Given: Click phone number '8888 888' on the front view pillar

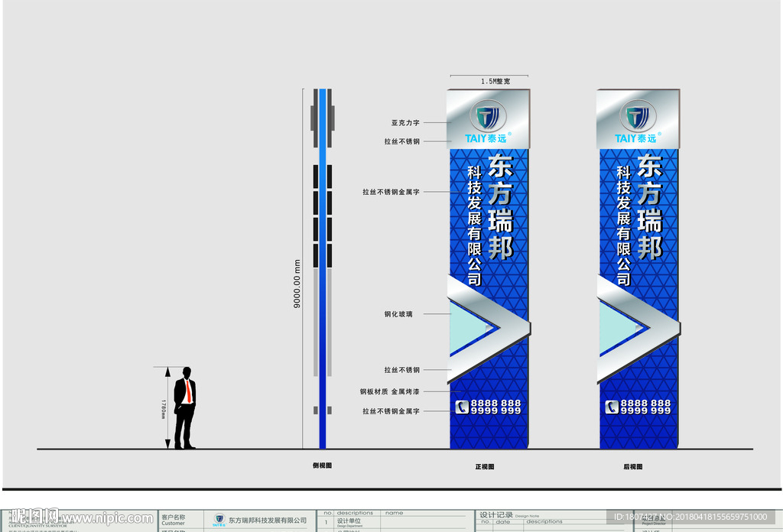Looking at the screenshot, I should pyautogui.click(x=495, y=403).
